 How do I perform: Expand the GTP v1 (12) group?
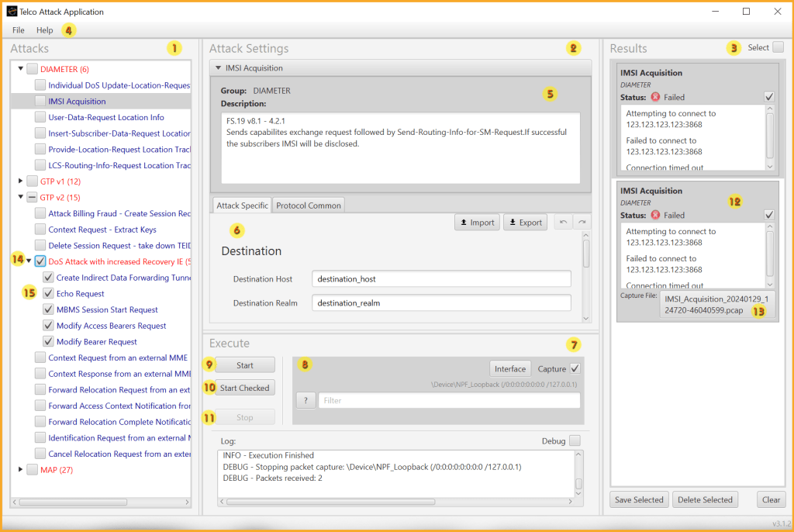click(21, 181)
